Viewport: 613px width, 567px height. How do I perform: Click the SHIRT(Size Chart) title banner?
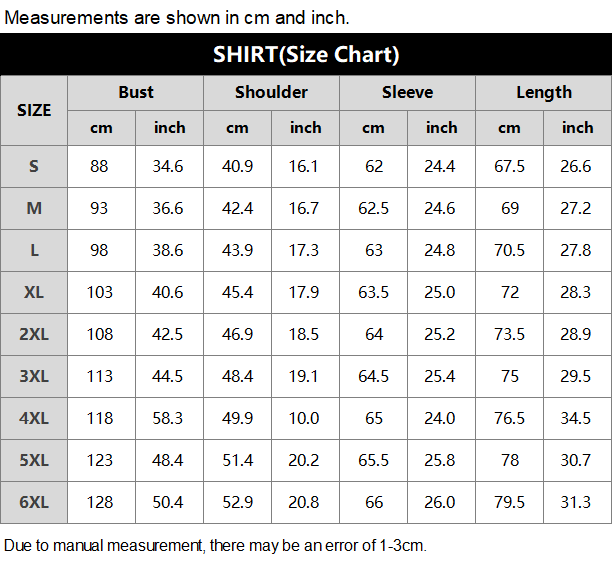pos(306,54)
